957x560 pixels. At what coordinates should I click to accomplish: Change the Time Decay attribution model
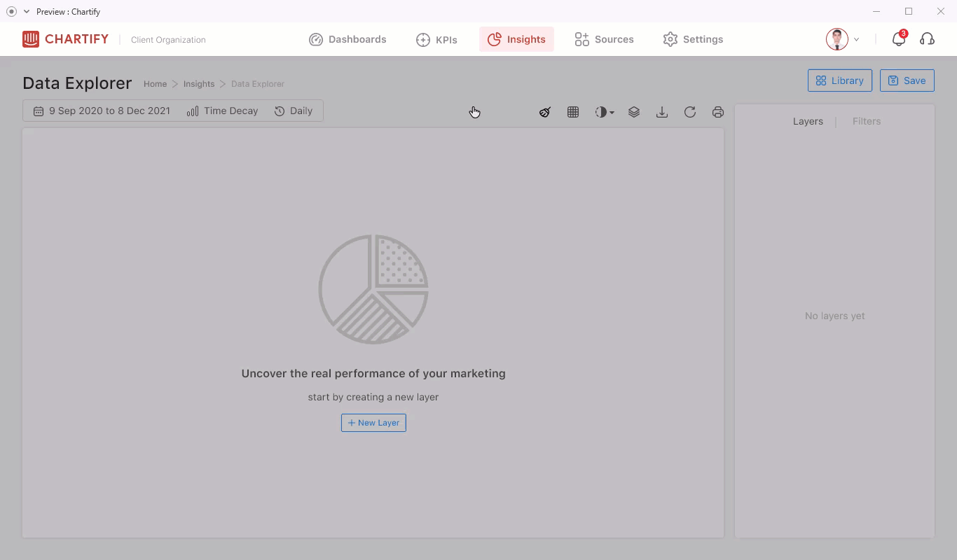(x=223, y=111)
